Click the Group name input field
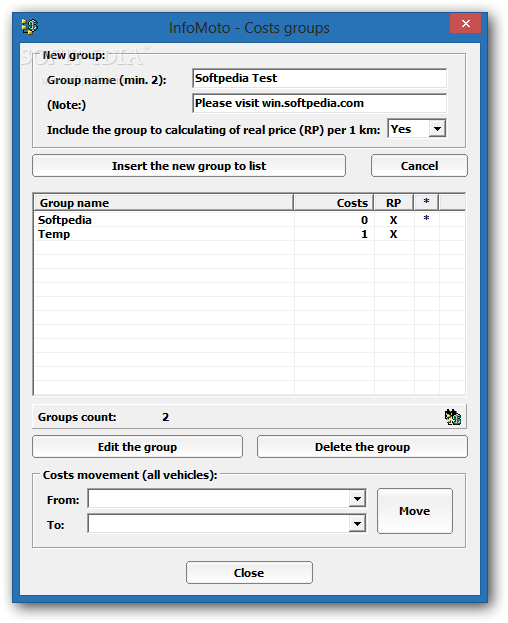The image size is (508, 623). [x=319, y=78]
